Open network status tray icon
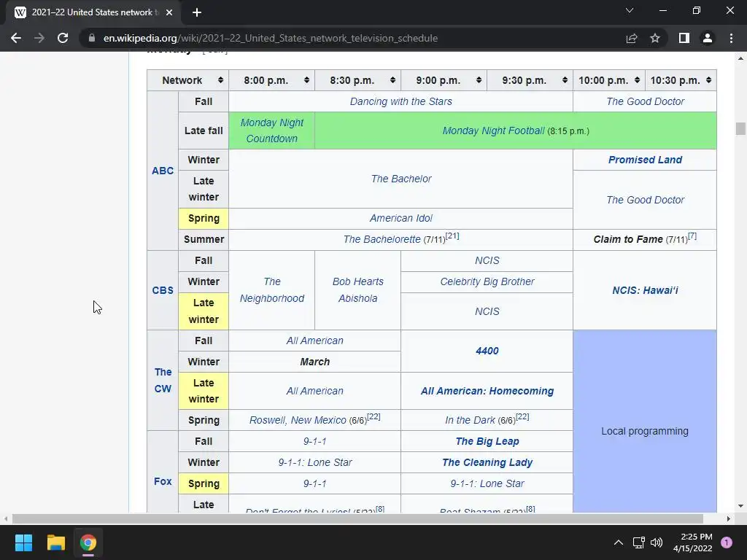 tap(638, 542)
